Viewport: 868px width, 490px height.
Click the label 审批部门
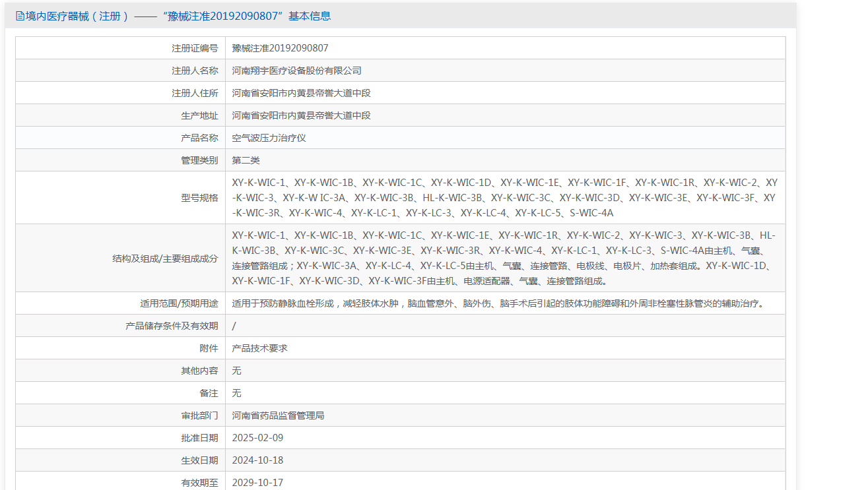(x=199, y=415)
